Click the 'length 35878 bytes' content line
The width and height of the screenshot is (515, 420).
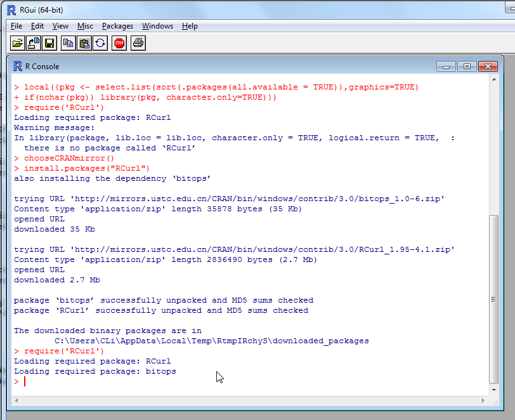158,209
